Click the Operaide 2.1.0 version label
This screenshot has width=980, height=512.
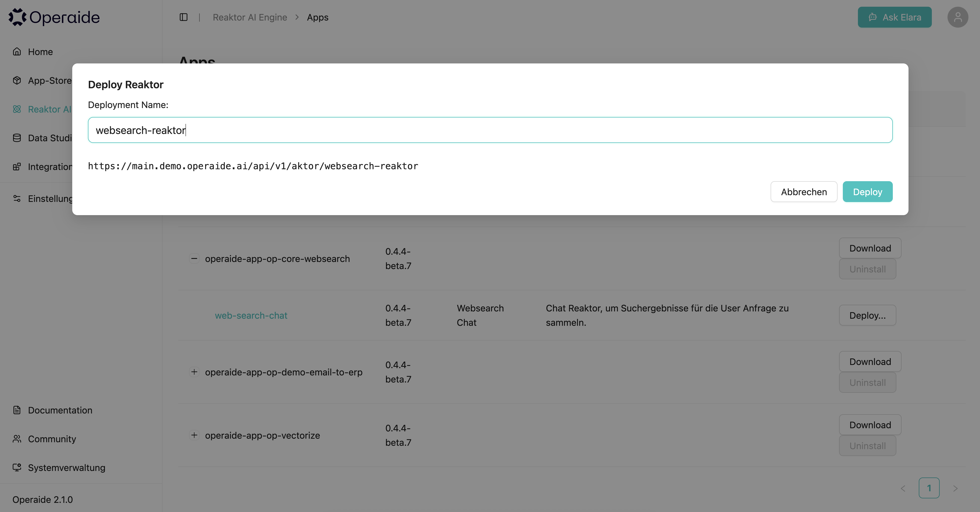click(43, 499)
